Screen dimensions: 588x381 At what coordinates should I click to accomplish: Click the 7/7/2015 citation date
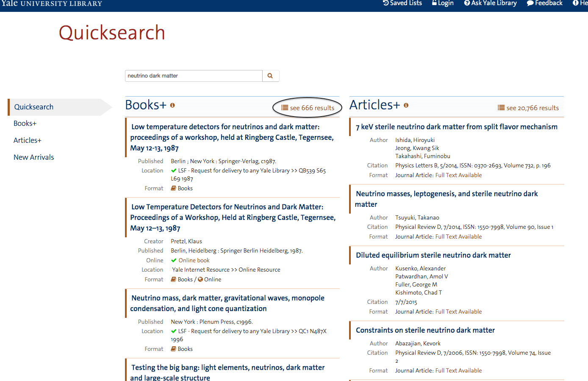pyautogui.click(x=406, y=302)
